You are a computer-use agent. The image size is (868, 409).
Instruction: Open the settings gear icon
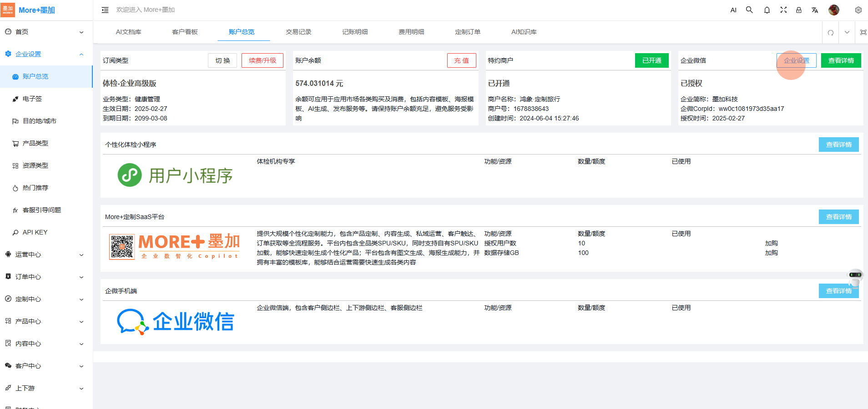coord(858,10)
